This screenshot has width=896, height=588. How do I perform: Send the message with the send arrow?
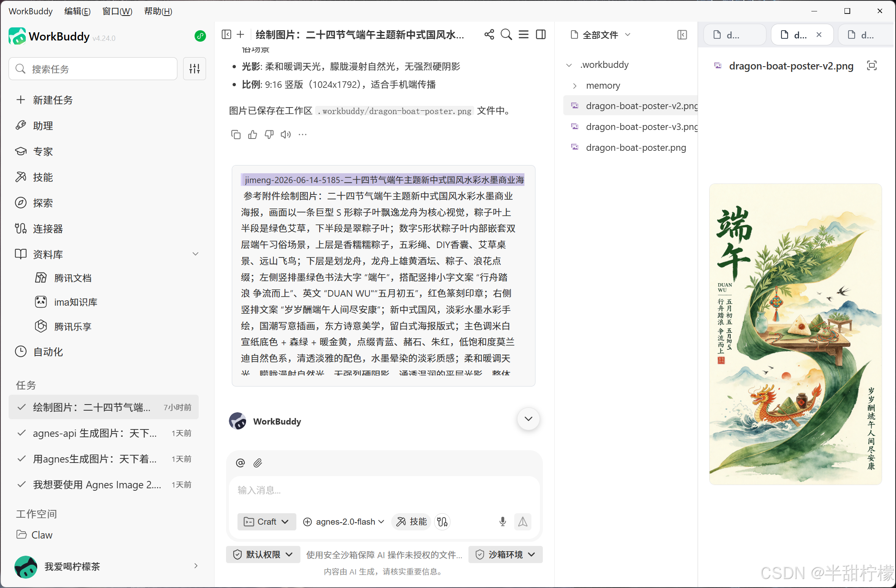[x=523, y=522]
